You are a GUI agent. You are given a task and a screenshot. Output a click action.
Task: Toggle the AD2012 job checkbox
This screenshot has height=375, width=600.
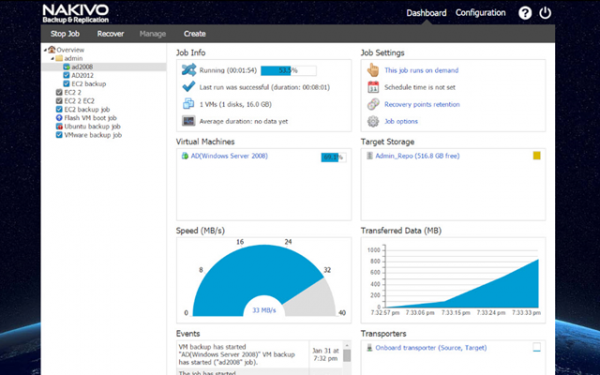click(x=66, y=75)
